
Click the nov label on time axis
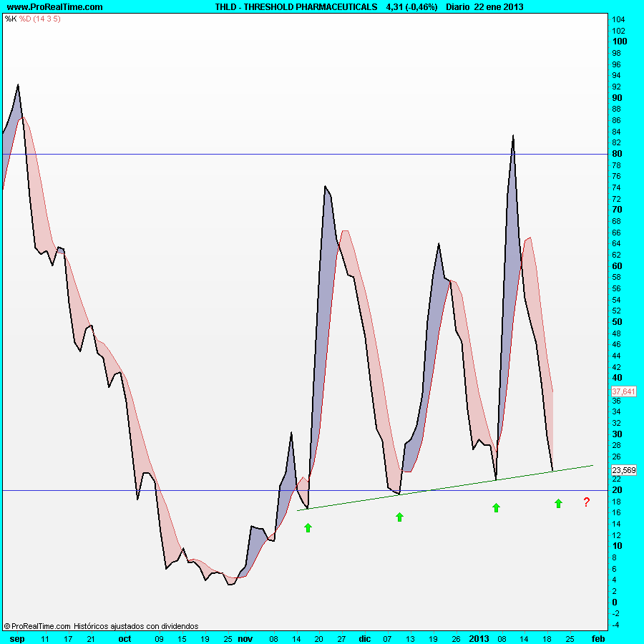(x=245, y=639)
